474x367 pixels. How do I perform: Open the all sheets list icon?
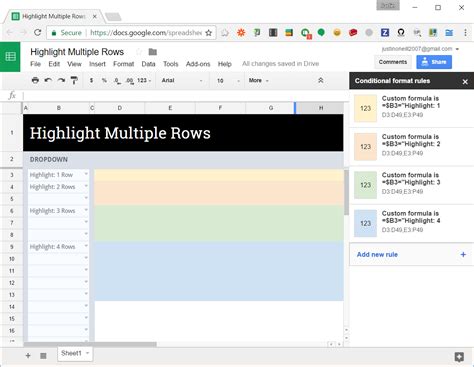point(43,356)
